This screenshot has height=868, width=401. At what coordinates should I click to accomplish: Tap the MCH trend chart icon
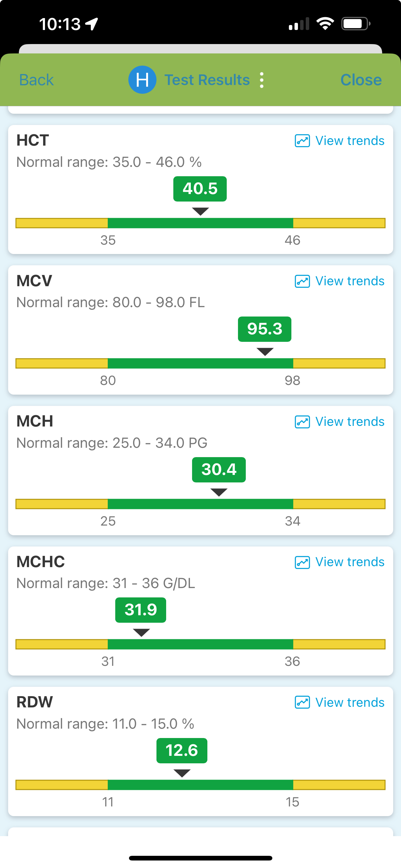(x=302, y=422)
